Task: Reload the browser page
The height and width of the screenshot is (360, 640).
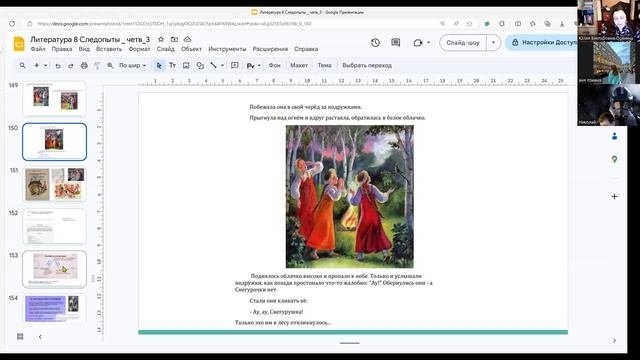Action: [x=12, y=24]
